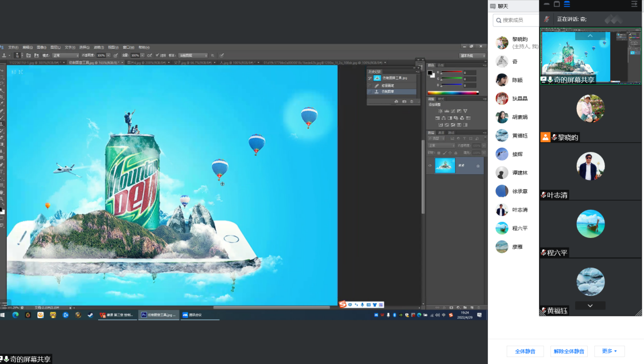Add a brightness/contrast adjustment
Viewport: 644px width, 364px height.
tap(440, 111)
